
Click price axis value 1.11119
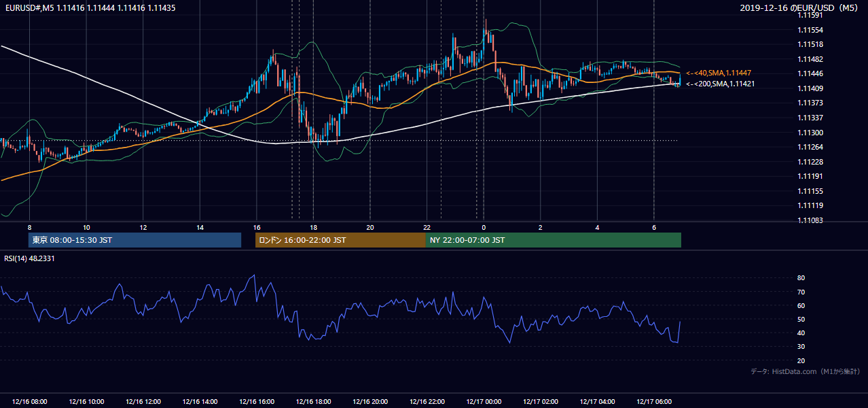pos(810,205)
